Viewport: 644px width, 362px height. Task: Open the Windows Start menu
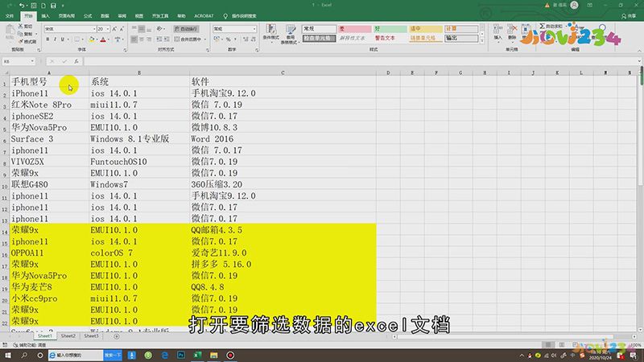pos(8,355)
